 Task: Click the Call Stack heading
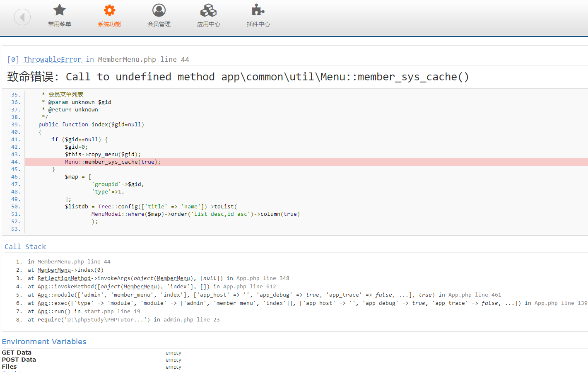coord(25,246)
